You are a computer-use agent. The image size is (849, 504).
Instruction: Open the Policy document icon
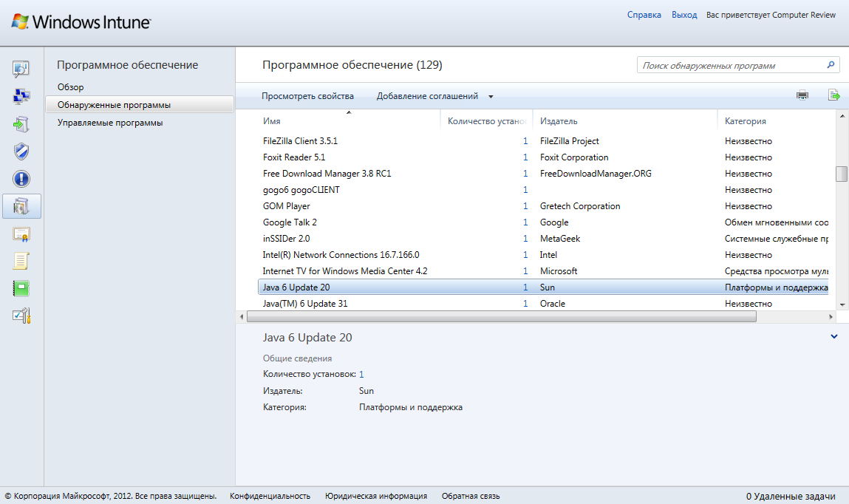pos(21,261)
